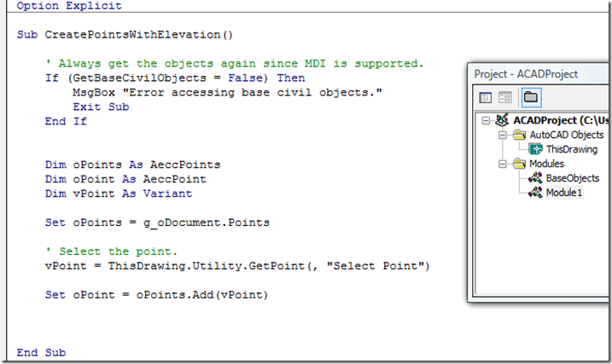Click the Modules folder icon
The height and width of the screenshot is (364, 612).
[x=519, y=164]
